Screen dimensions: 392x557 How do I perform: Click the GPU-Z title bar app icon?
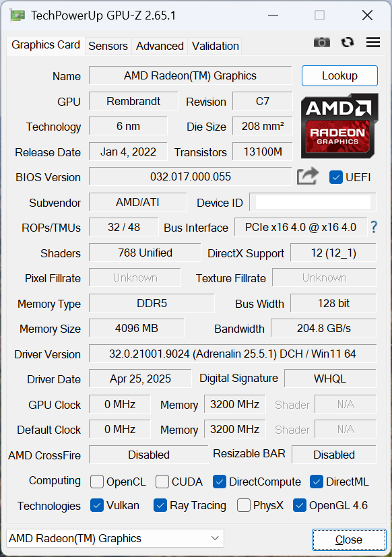coord(18,15)
